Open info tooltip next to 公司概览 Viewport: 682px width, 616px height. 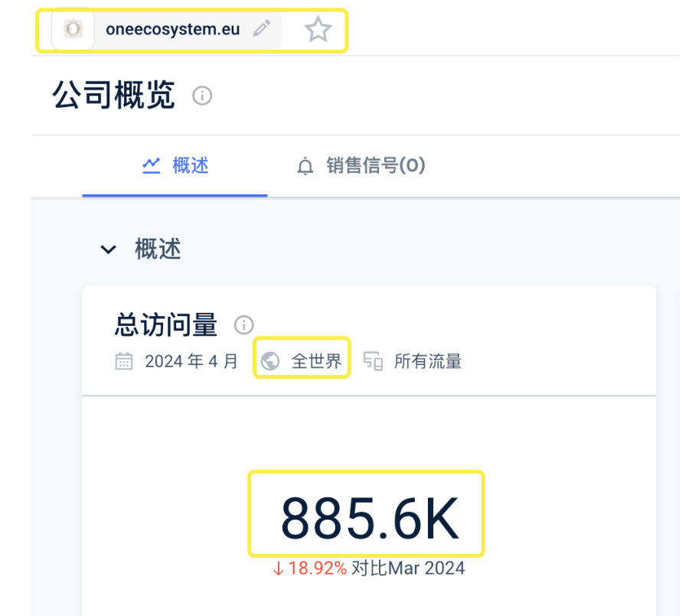(202, 96)
